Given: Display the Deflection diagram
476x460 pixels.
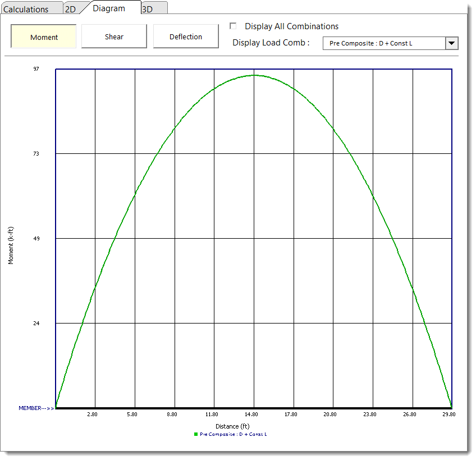Looking at the screenshot, I should (x=186, y=37).
